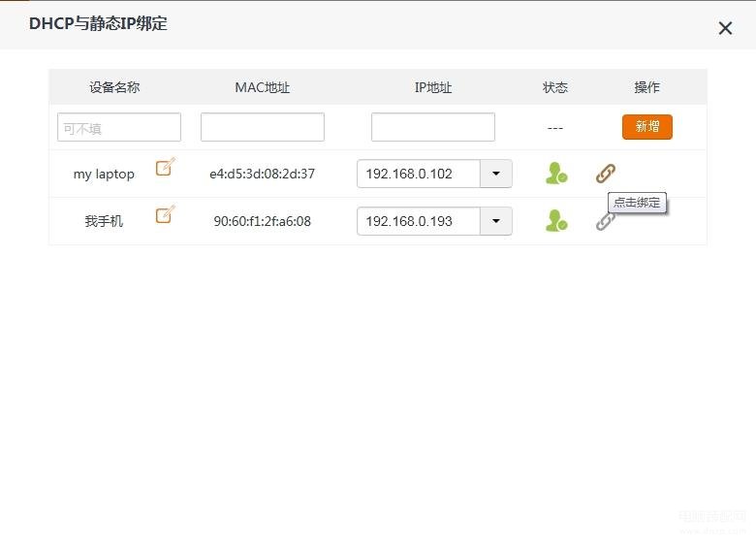Screen dimensions: 756x544
Task: Click the 点击绑定 tooltip
Action: pos(637,203)
